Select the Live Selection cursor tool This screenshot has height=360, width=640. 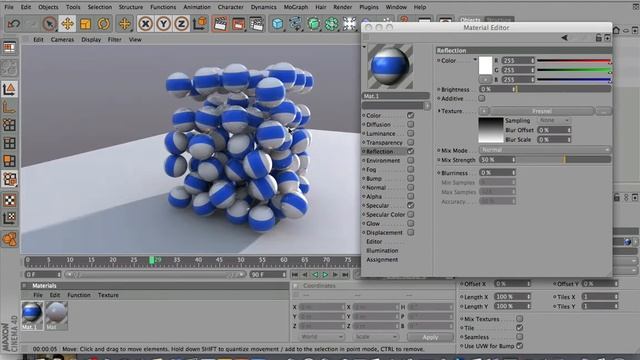pyautogui.click(x=49, y=24)
